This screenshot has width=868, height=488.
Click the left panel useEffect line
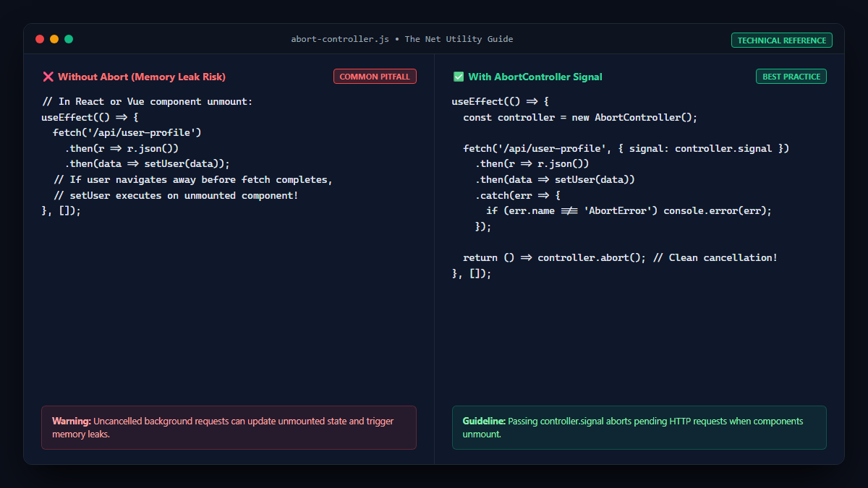(90, 117)
